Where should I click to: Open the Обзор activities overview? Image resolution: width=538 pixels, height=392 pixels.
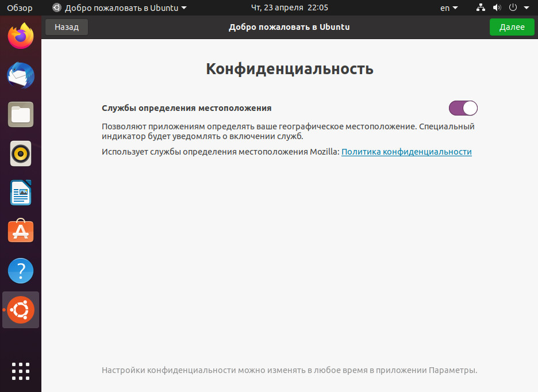pyautogui.click(x=20, y=8)
